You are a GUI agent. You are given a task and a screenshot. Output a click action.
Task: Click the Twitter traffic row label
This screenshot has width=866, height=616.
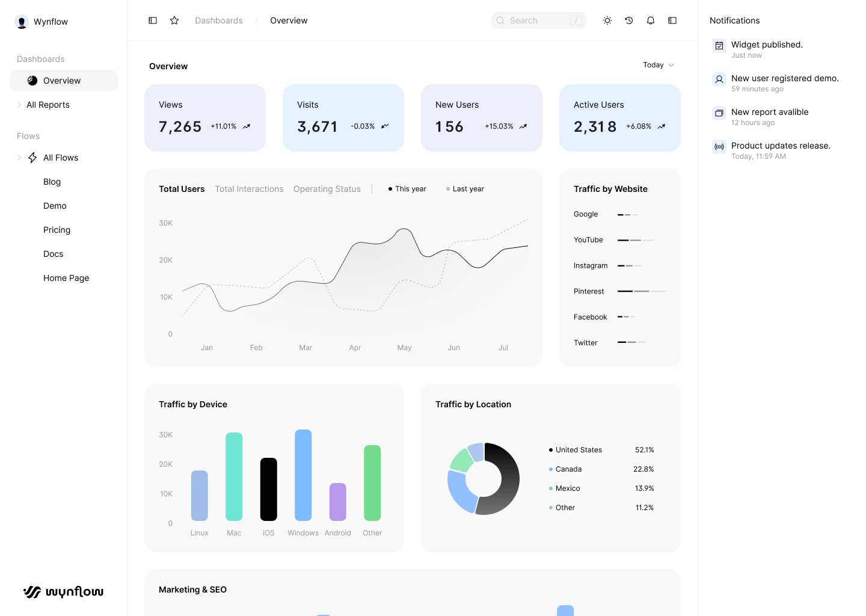pos(586,343)
